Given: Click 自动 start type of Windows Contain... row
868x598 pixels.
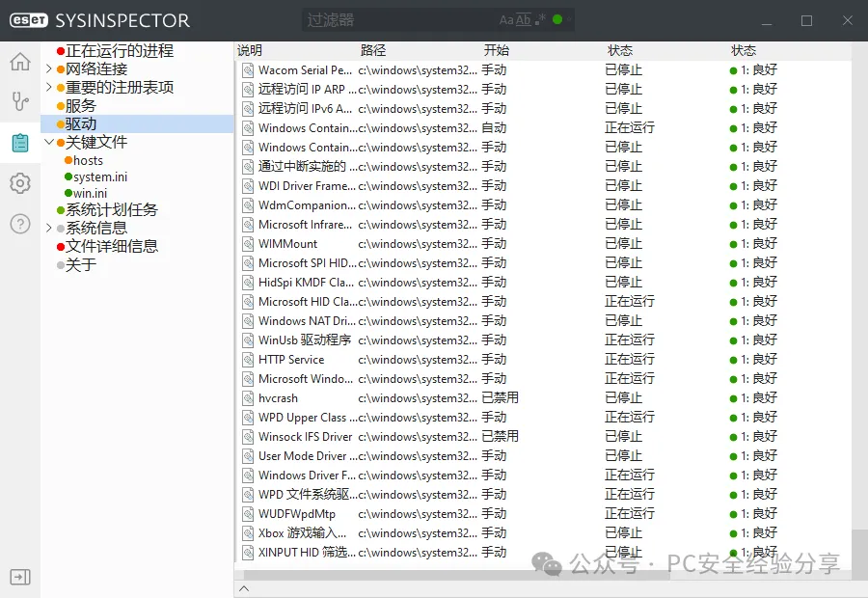Looking at the screenshot, I should [494, 128].
